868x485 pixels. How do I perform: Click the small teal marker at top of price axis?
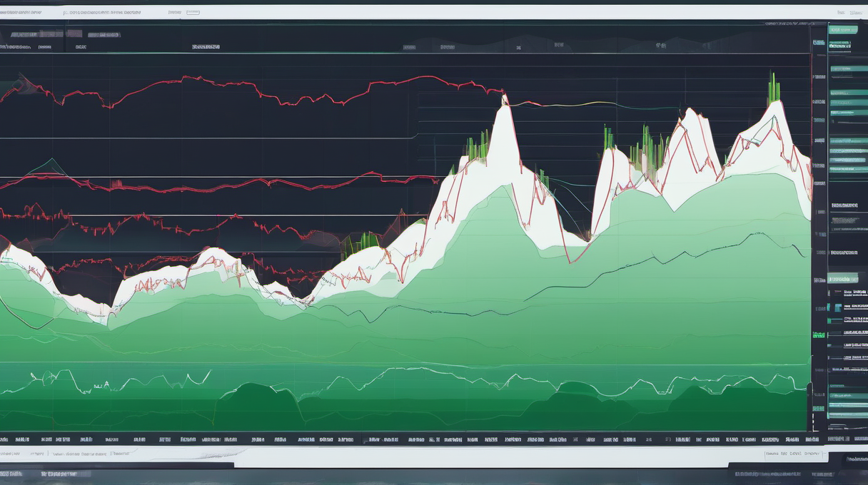click(817, 43)
